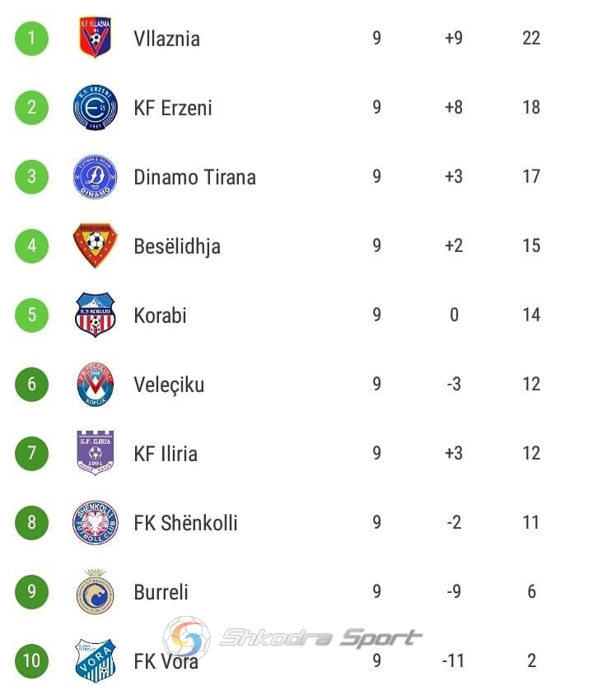Open the KF Erzeni club logo
This screenshot has height=700, width=593.
95,107
